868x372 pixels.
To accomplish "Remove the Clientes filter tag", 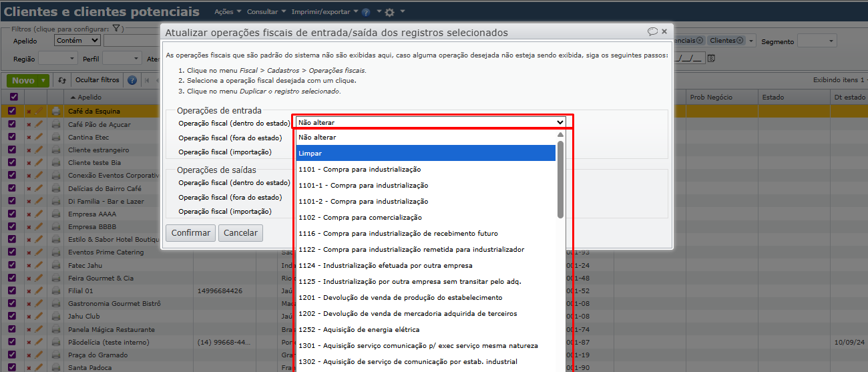I will pos(740,41).
